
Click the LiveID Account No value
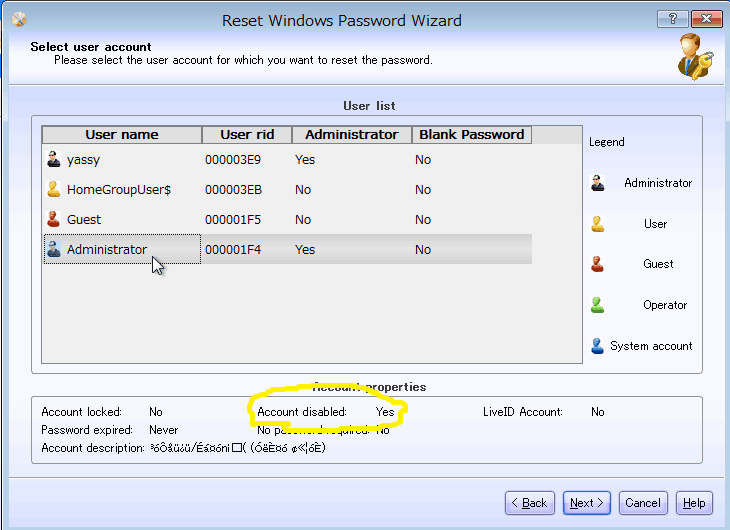click(x=598, y=412)
